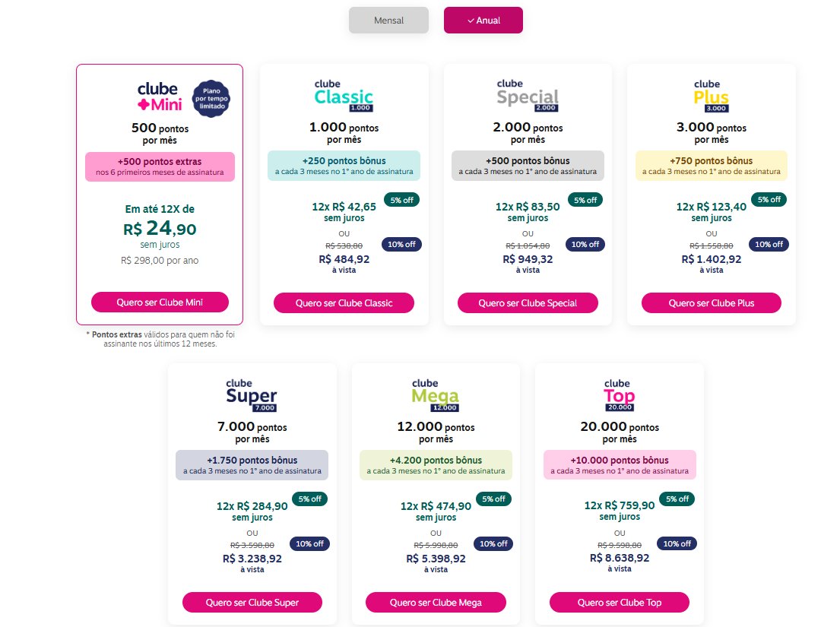The width and height of the screenshot is (840, 627).
Task: Click the 'Plano por tempo limitado' badge
Action: [211, 99]
